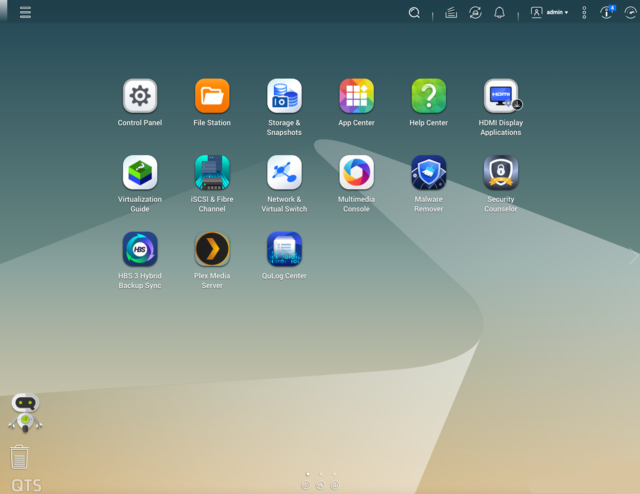Open external devices icon
640x494 pixels.
tap(475, 13)
